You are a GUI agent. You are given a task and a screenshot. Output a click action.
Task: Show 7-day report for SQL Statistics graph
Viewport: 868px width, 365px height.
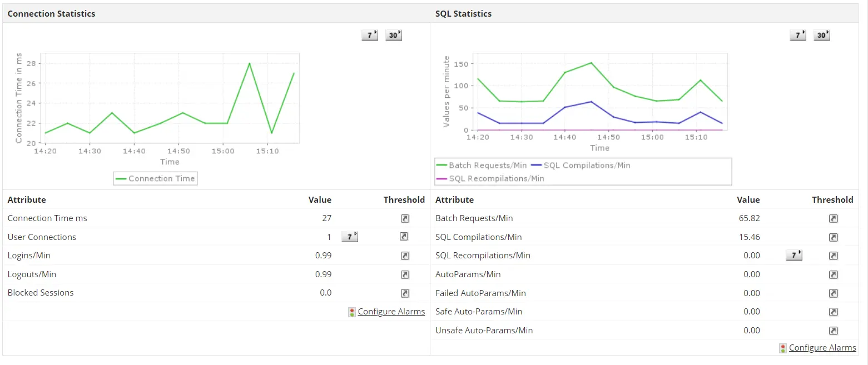(x=797, y=35)
